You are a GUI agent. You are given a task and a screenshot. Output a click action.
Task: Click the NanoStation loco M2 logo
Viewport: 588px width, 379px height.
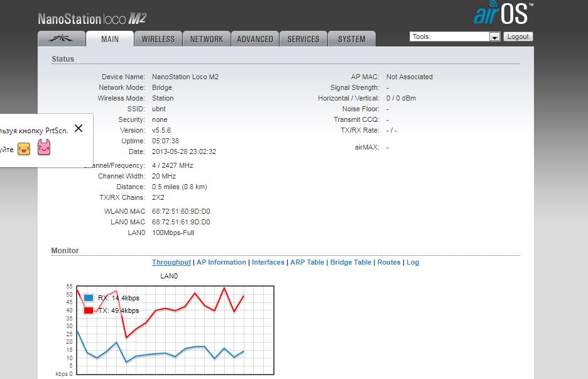pyautogui.click(x=92, y=18)
